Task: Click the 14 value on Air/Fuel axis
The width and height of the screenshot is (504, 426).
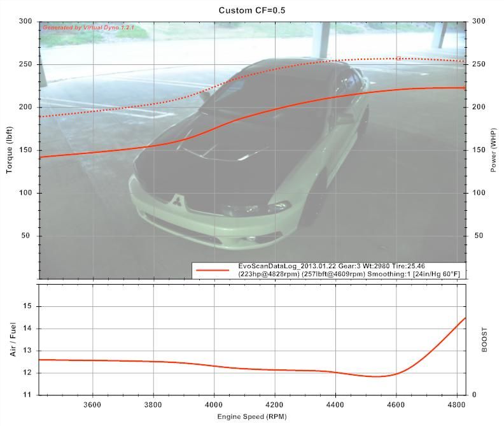Action: pyautogui.click(x=27, y=329)
